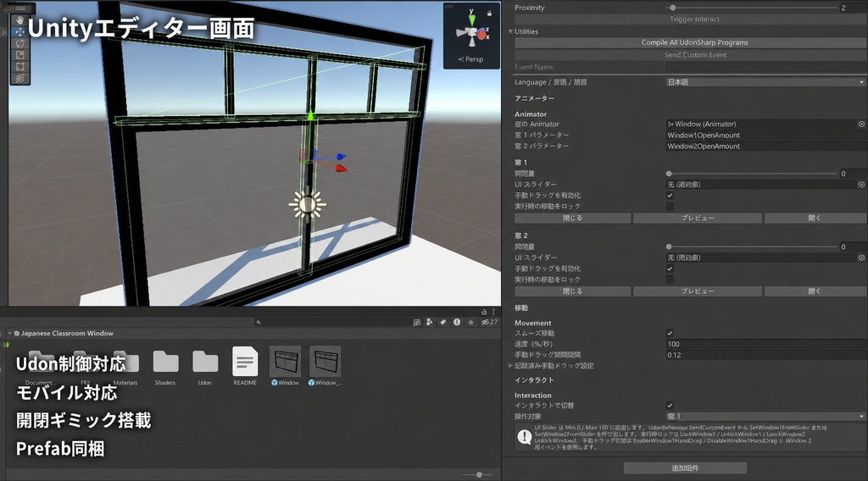Viewport: 868px width, 481px height.
Task: Click the 窓 2 開閉量 slider
Action: 752,246
